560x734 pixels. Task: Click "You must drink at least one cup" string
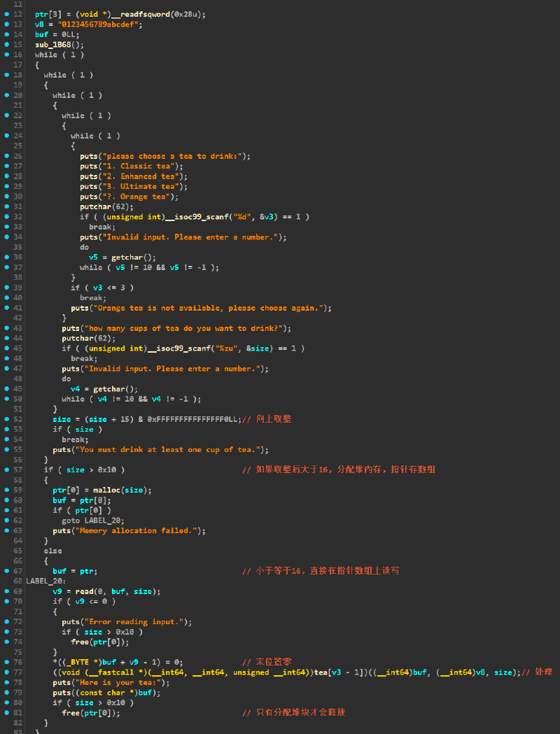point(168,449)
